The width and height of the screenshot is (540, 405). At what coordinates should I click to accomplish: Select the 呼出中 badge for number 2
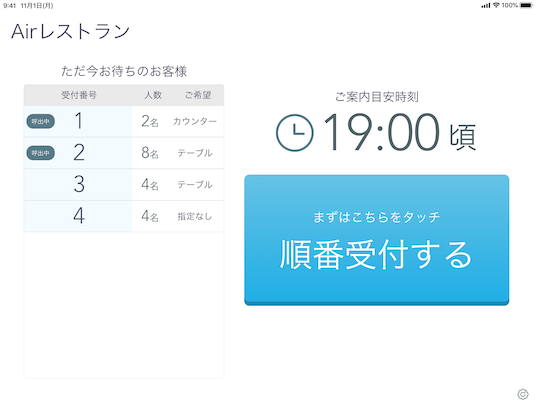click(40, 153)
